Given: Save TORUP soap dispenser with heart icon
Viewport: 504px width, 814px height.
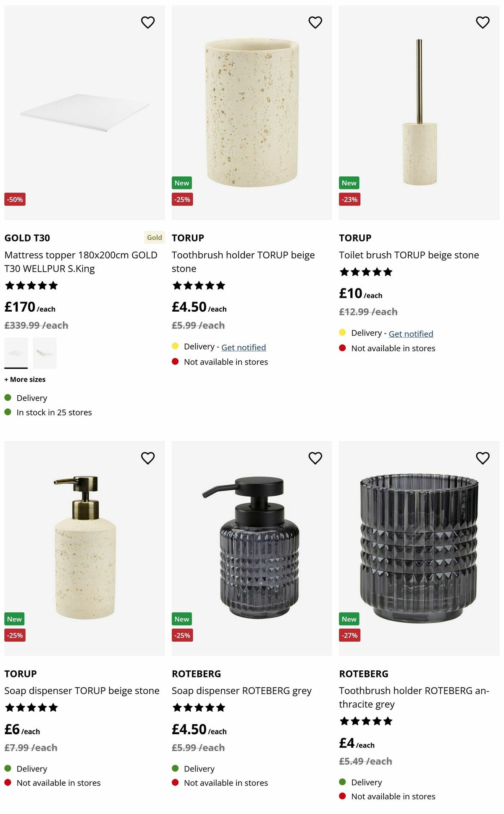Looking at the screenshot, I should (x=148, y=458).
